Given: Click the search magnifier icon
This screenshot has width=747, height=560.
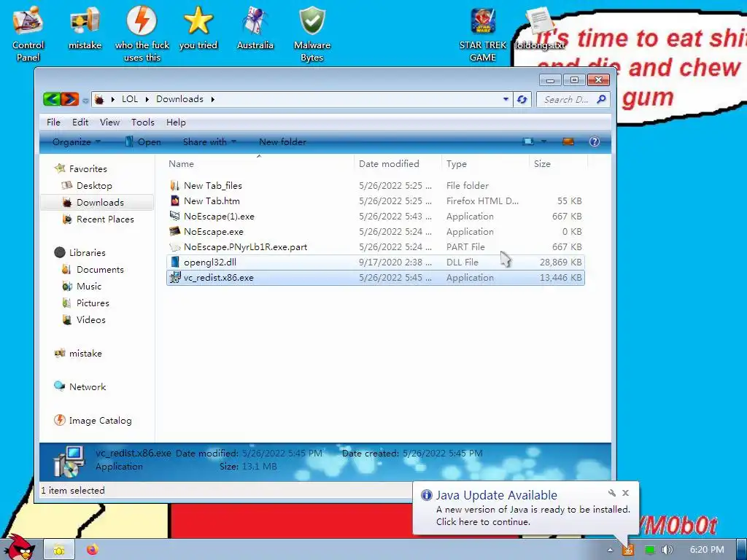Looking at the screenshot, I should pos(601,99).
